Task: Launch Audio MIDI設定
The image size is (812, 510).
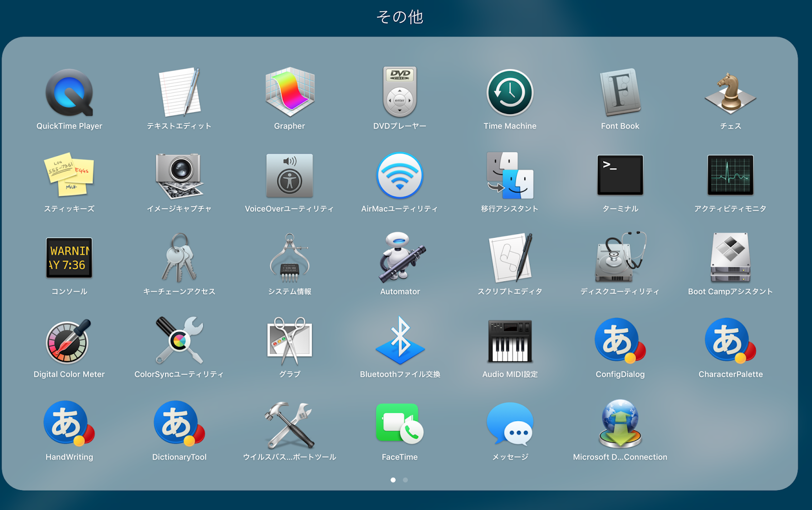Action: (x=510, y=341)
